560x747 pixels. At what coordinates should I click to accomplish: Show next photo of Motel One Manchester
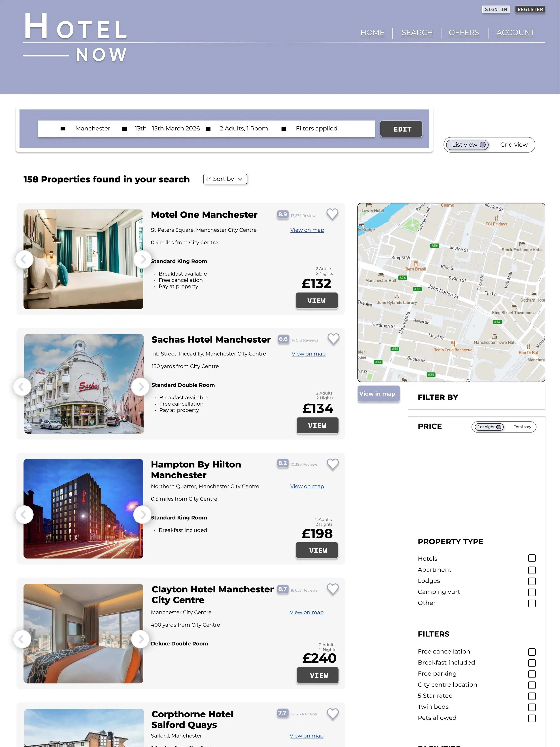(142, 259)
